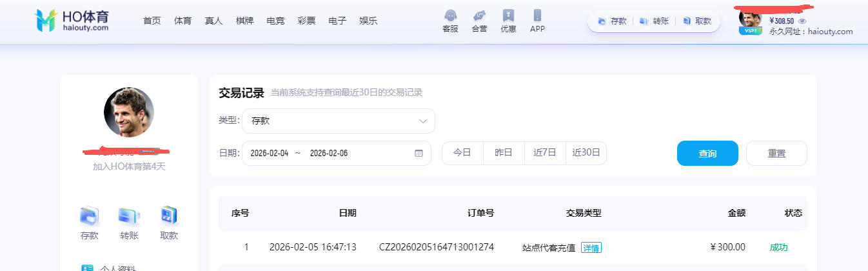Select the 今日 date filter
Screen dimensions: 868x271
click(x=462, y=153)
